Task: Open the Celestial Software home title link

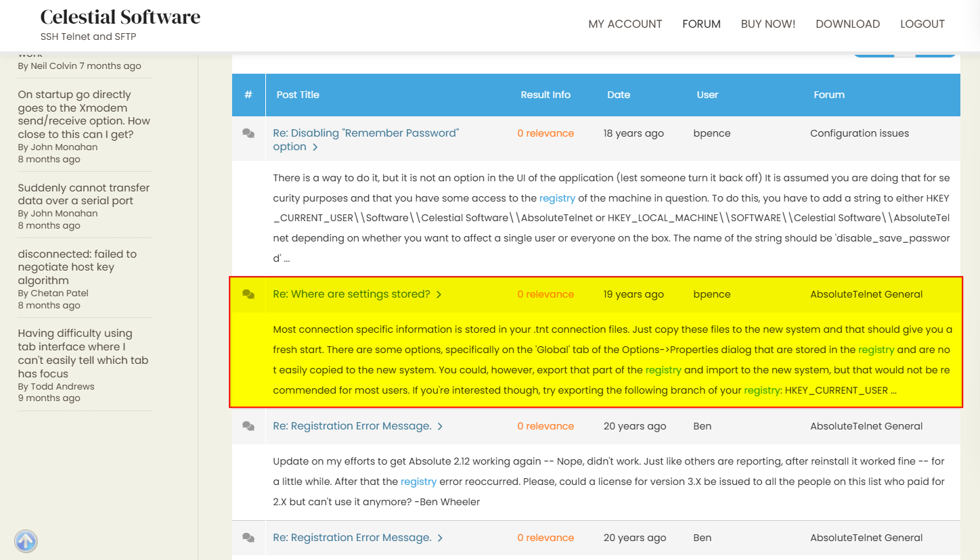Action: coord(120,17)
